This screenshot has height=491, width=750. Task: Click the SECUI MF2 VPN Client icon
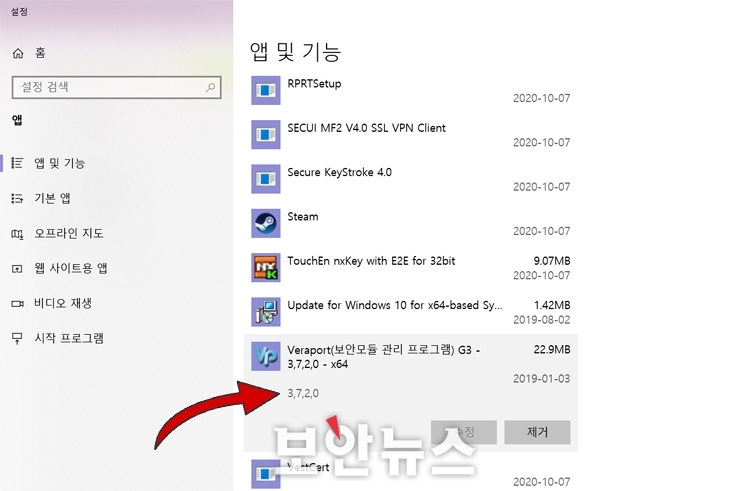pyautogui.click(x=265, y=134)
